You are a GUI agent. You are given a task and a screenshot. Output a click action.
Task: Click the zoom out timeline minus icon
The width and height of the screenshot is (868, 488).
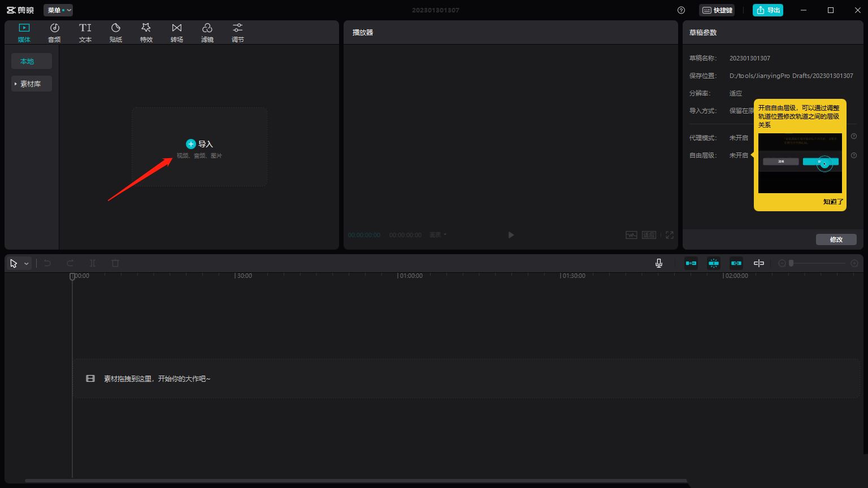pos(782,263)
